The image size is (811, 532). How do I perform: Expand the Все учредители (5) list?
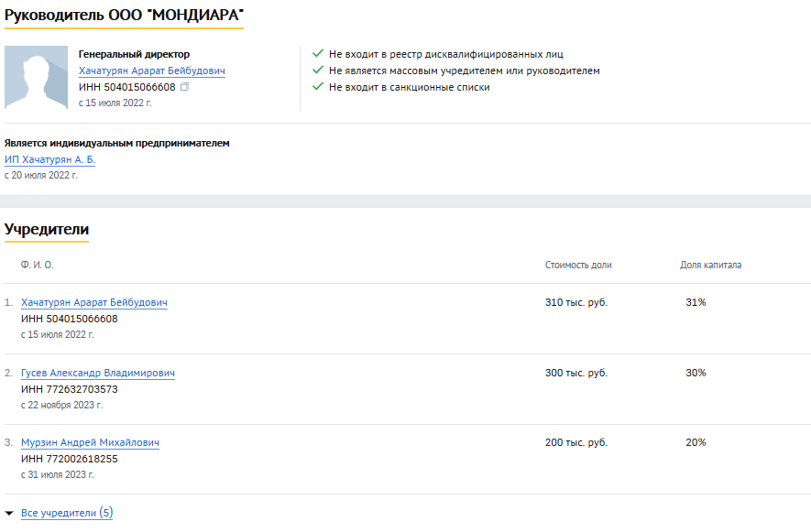pyautogui.click(x=67, y=513)
